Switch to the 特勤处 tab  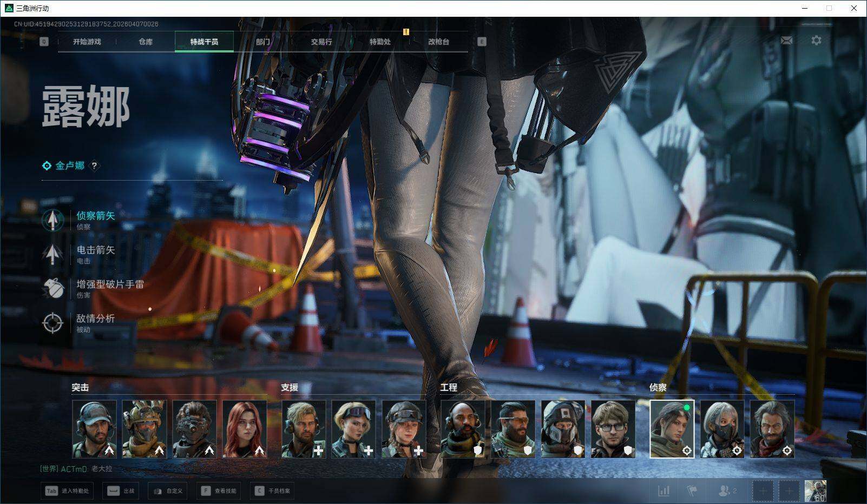coord(380,42)
